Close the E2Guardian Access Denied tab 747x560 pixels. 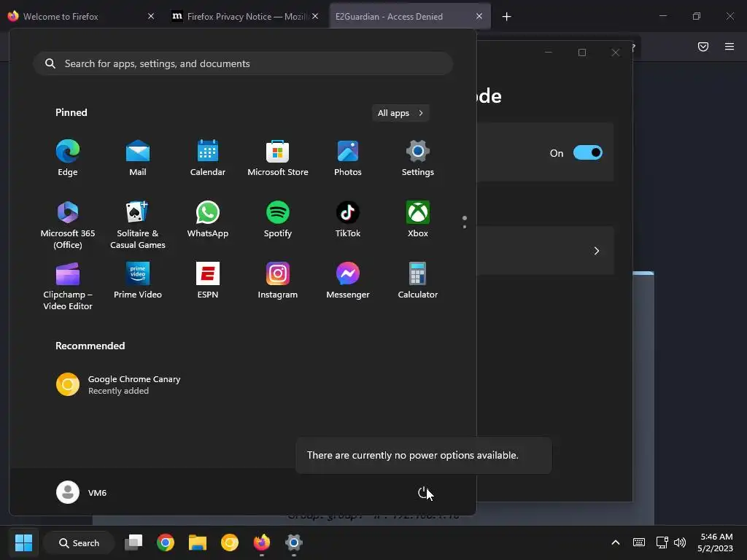pos(479,16)
